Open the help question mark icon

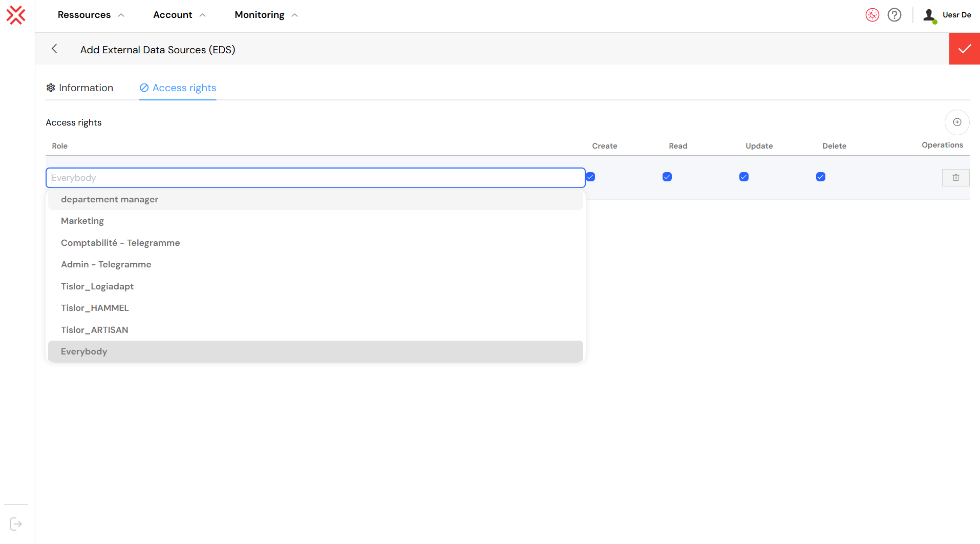coord(894,15)
